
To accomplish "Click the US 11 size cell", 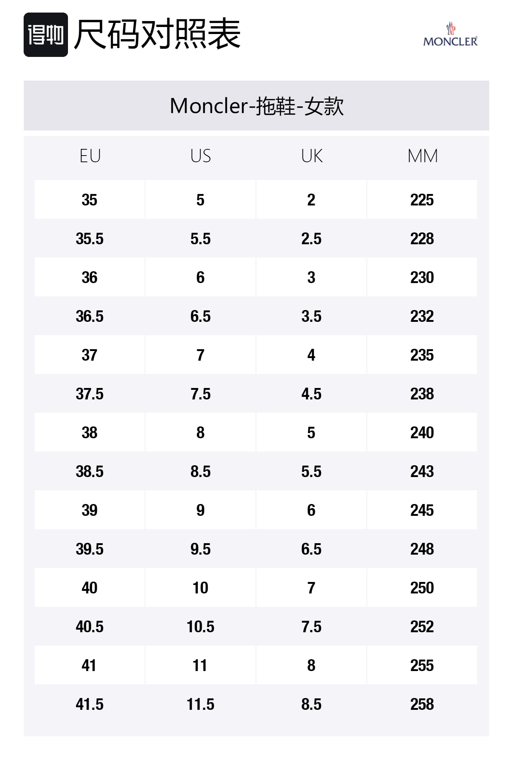I will [200, 665].
